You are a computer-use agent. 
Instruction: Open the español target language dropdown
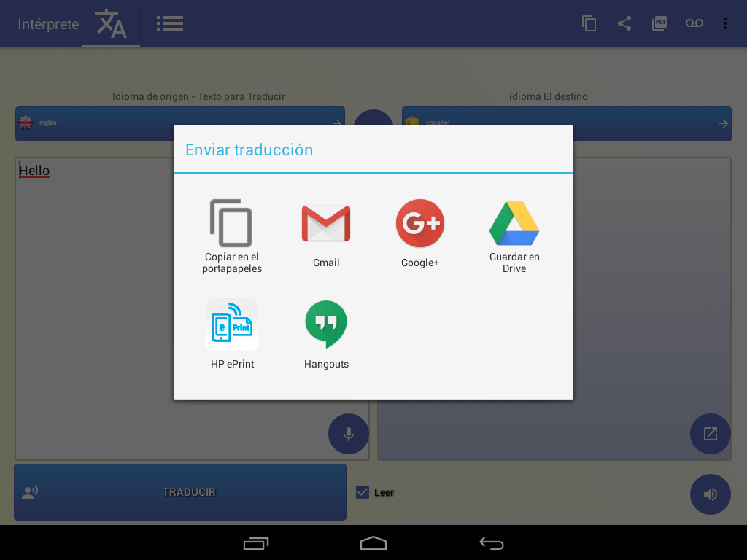click(x=566, y=124)
